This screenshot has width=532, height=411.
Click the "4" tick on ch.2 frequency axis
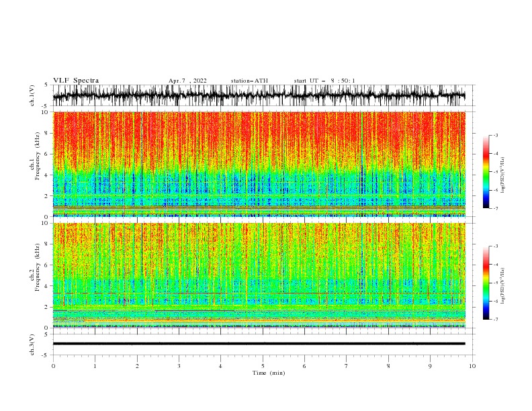pos(48,286)
